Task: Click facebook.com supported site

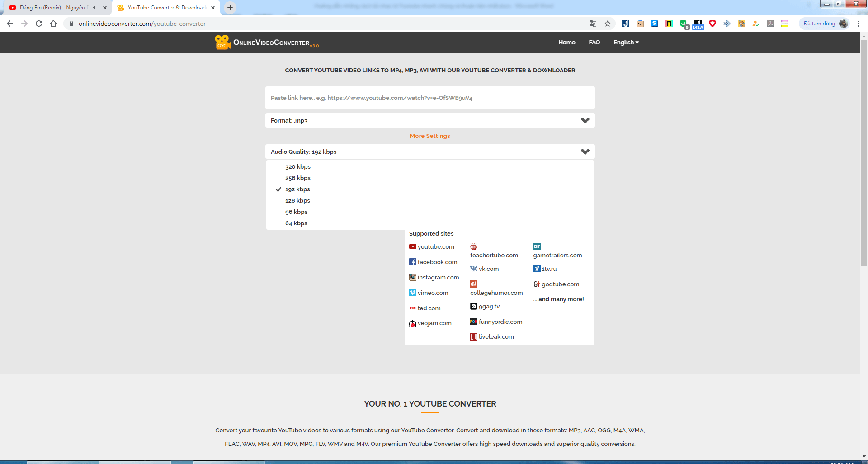Action: point(433,262)
